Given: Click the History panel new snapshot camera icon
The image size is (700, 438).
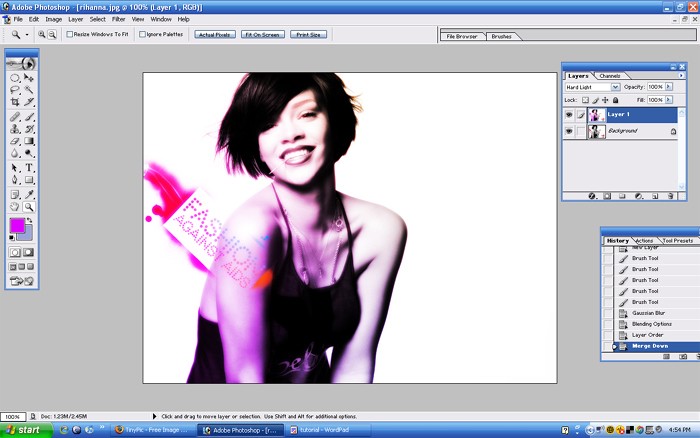Looking at the screenshot, I should [x=683, y=357].
